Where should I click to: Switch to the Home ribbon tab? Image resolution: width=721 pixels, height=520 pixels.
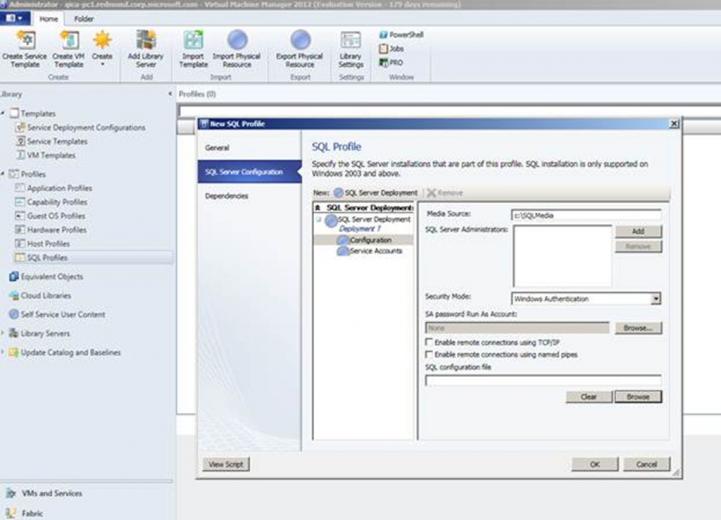click(48, 19)
